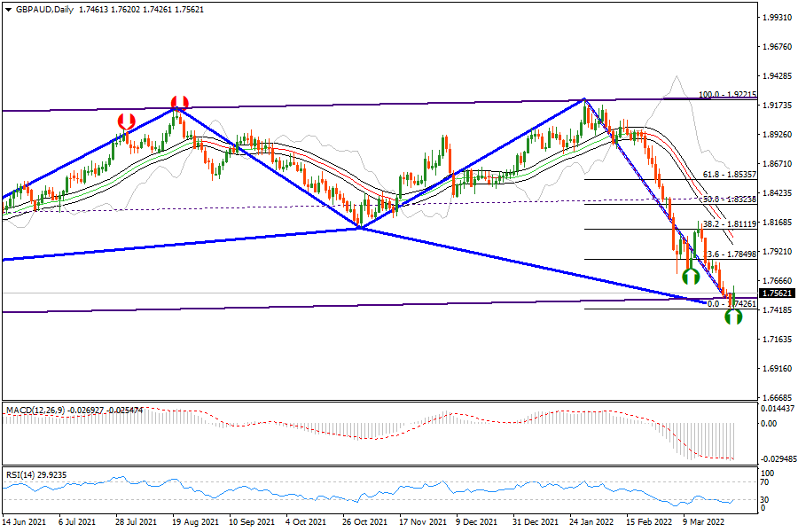Select the 24 Jan 2022 date marker
The height and width of the screenshot is (532, 798).
591,523
